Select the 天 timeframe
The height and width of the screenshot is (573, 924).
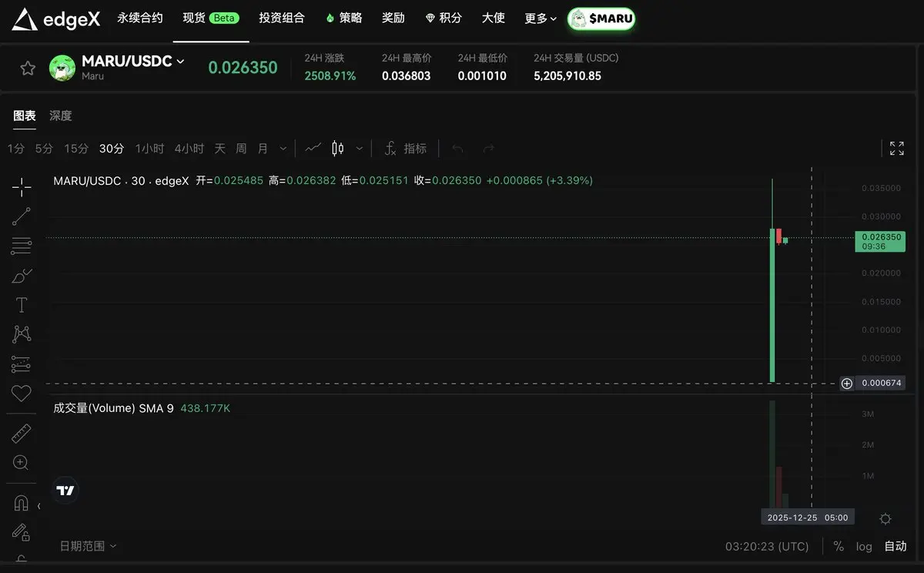pos(220,149)
